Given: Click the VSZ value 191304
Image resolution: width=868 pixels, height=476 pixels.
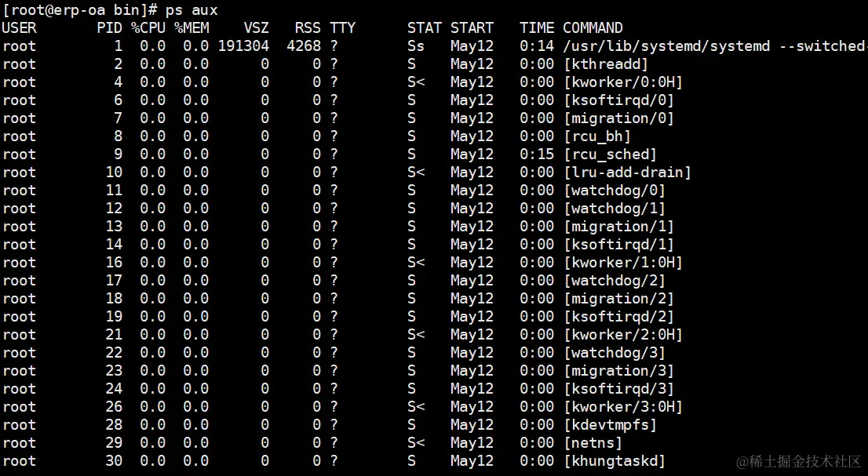Looking at the screenshot, I should tap(243, 46).
